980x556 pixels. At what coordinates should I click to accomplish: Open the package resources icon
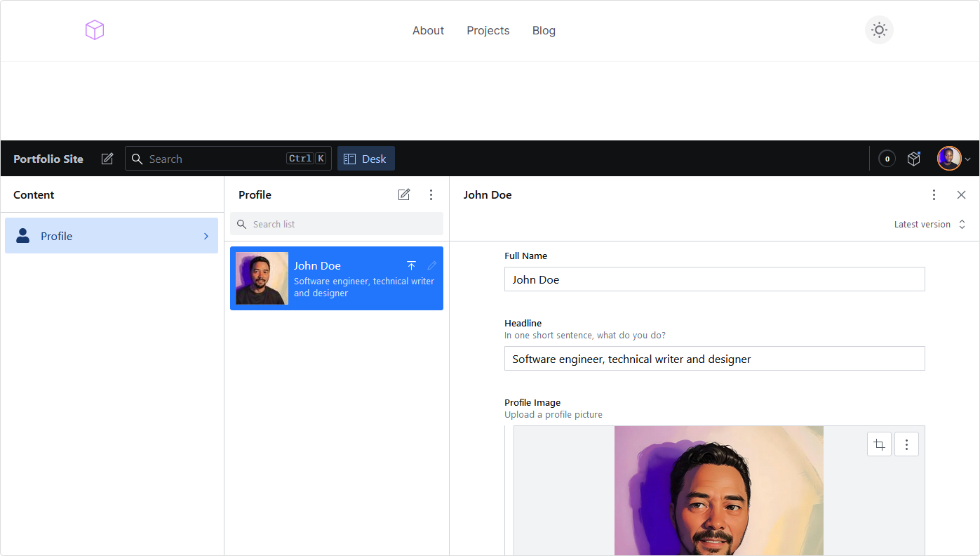pos(913,159)
